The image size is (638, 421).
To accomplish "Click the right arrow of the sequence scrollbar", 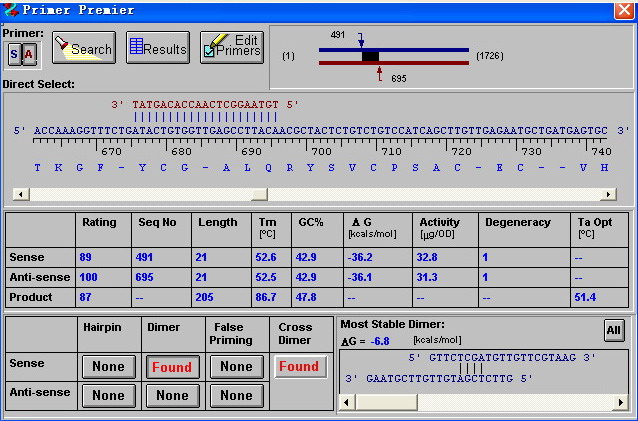I will (608, 194).
